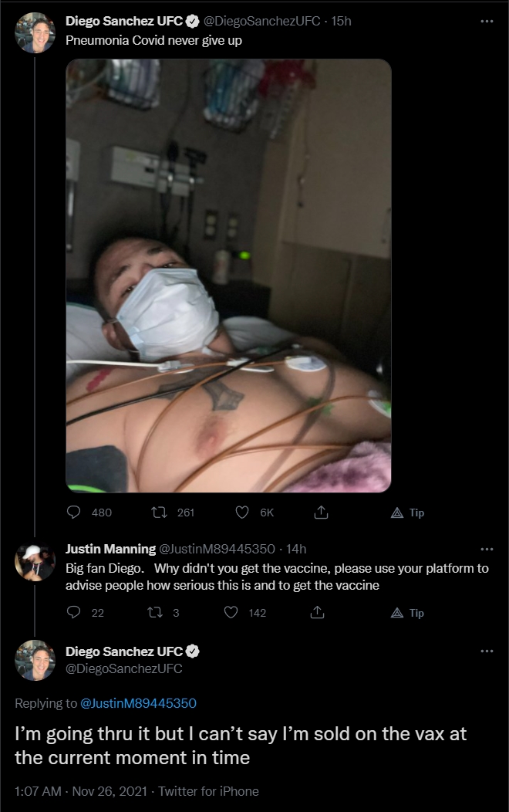509x812 pixels.
Task: Open the @JustinM89445350 replying-to link
Action: click(x=138, y=702)
